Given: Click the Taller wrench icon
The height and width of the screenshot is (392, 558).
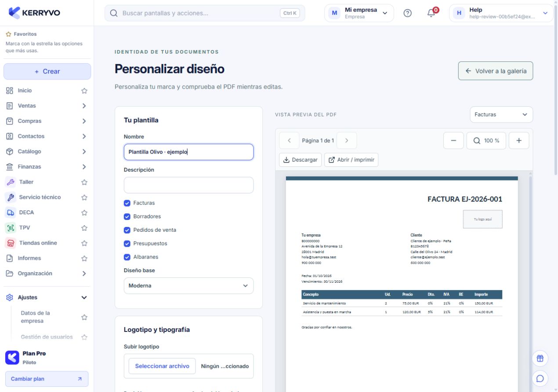Looking at the screenshot, I should coord(11,182).
